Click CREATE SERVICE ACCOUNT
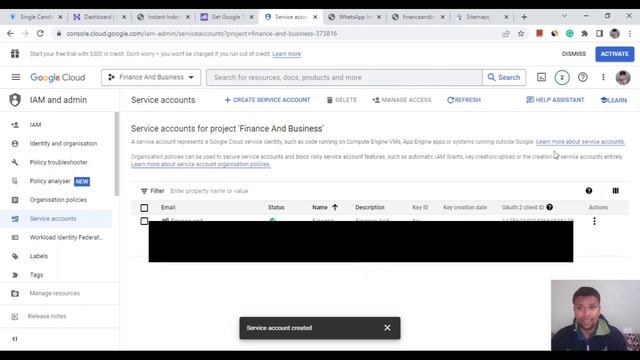This screenshot has width=640, height=360. tap(267, 100)
